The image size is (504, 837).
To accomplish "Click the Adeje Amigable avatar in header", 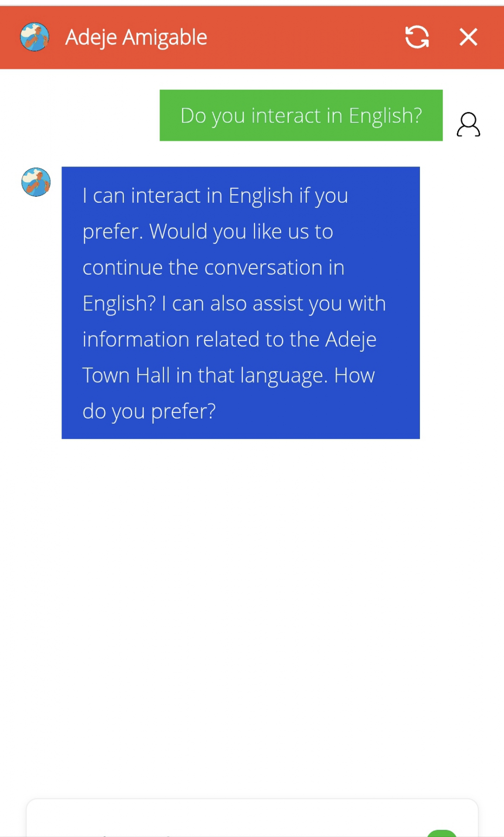I will click(x=34, y=37).
